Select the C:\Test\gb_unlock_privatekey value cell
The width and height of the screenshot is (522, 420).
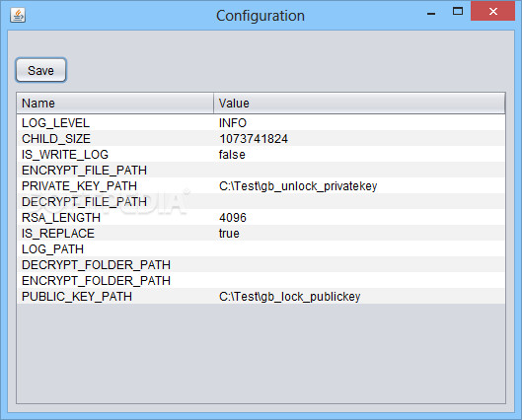(359, 186)
